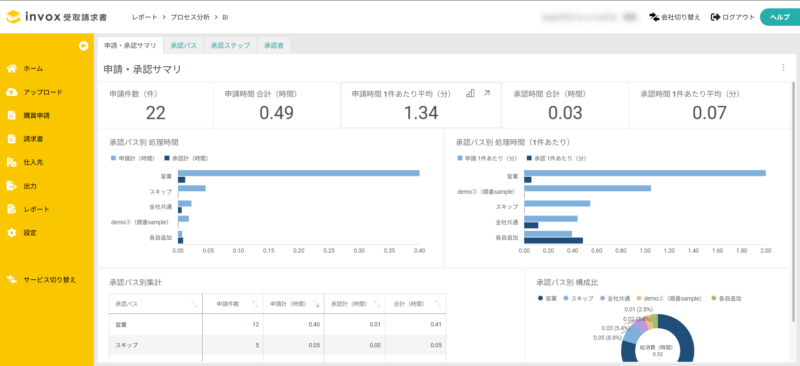Switch to the 承認ステップ tab
The image size is (800, 366).
[x=231, y=45]
